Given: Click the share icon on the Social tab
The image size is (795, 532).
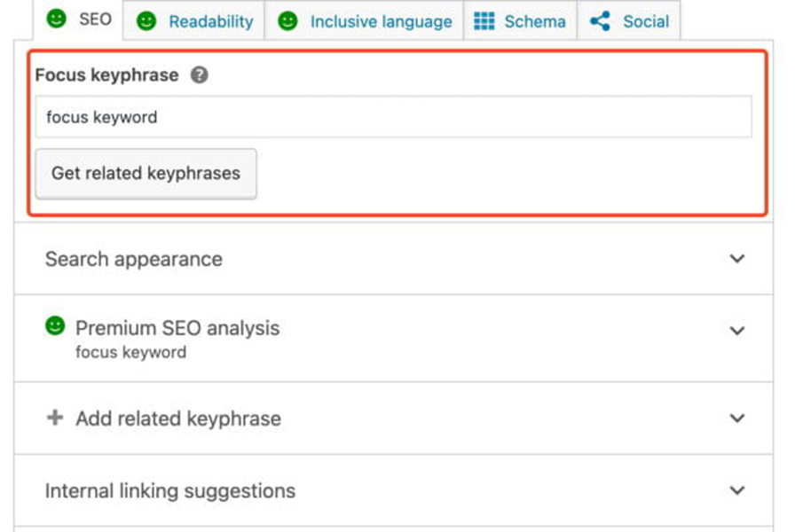Looking at the screenshot, I should (602, 20).
